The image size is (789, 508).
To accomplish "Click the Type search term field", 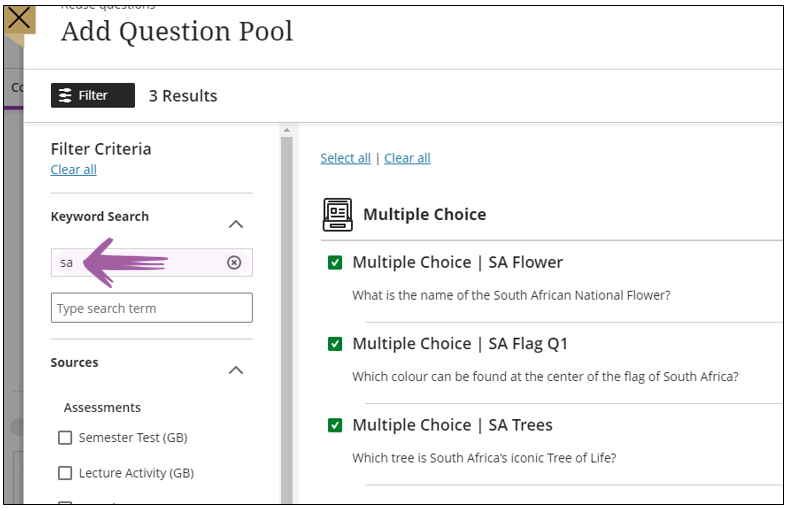I will [151, 308].
